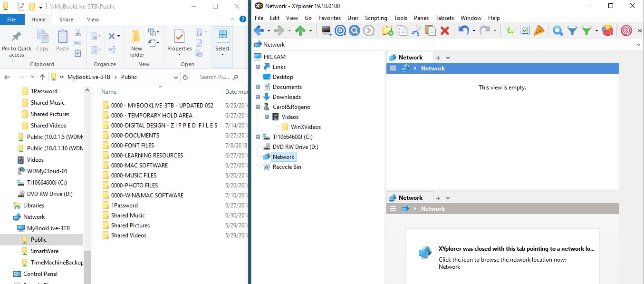Expand the TI10664600J (C:) drive node
This screenshot has height=284, width=644.
tap(258, 137)
